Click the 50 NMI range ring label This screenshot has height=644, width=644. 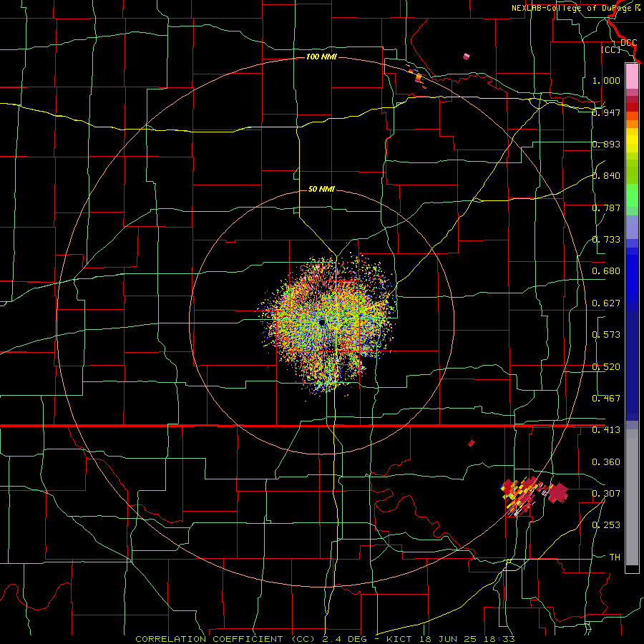[x=321, y=189]
